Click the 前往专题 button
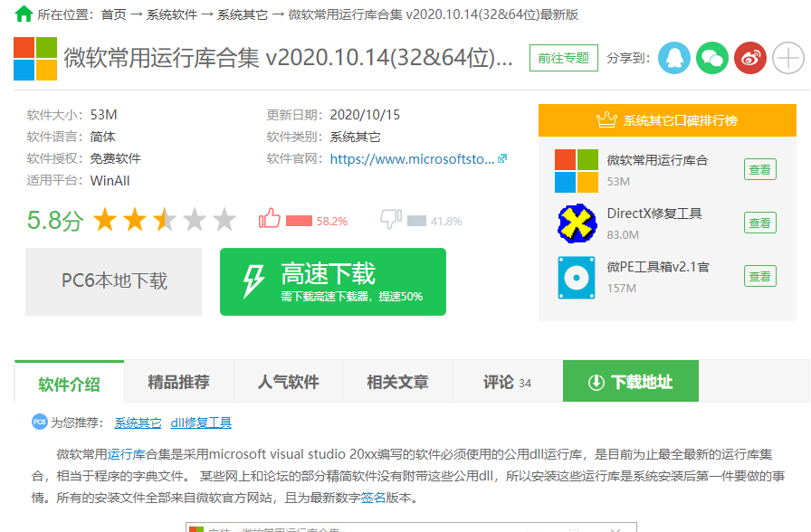Viewport: 811px width, 532px height. tap(564, 58)
